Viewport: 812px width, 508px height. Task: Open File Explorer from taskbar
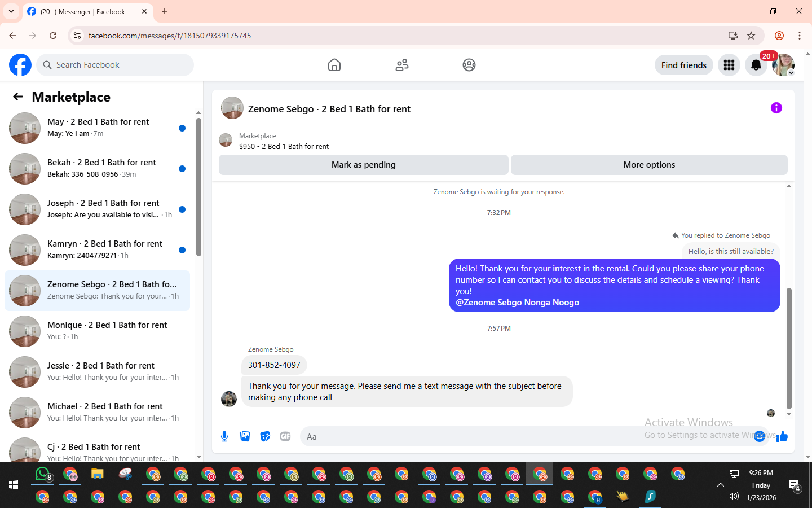pos(98,474)
